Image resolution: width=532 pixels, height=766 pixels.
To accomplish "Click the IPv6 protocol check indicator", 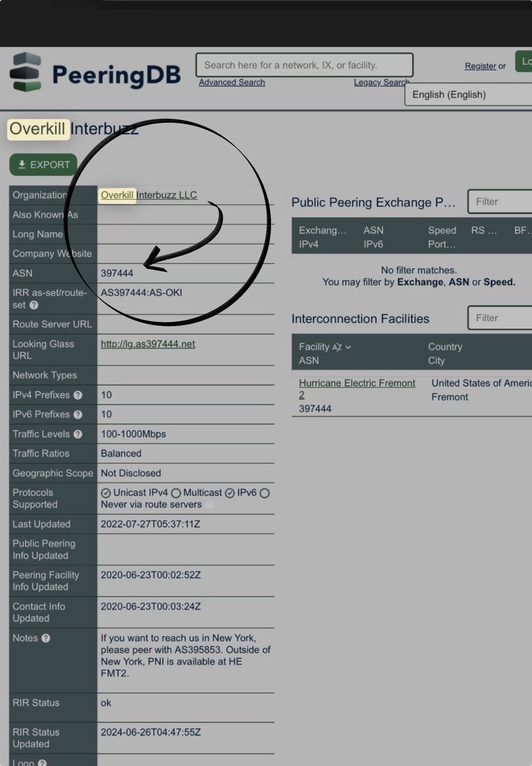I will point(230,493).
